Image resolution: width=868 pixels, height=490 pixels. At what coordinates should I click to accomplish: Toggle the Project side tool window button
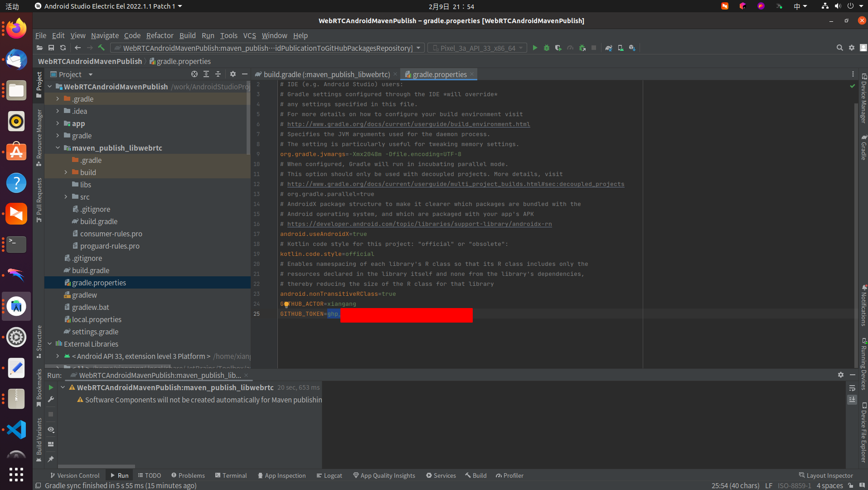point(39,85)
